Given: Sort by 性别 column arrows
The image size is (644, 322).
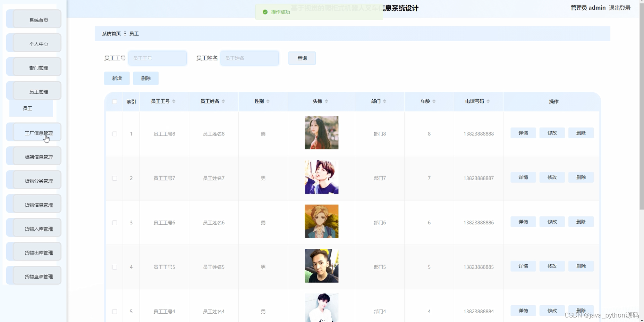Looking at the screenshot, I should pos(268,101).
